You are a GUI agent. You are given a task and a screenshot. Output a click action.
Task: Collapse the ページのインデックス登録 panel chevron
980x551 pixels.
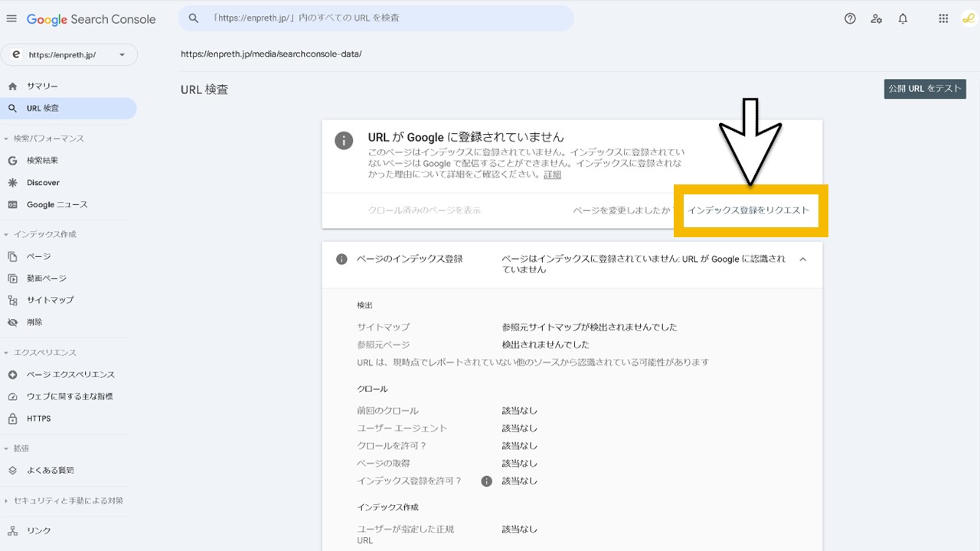tap(802, 259)
